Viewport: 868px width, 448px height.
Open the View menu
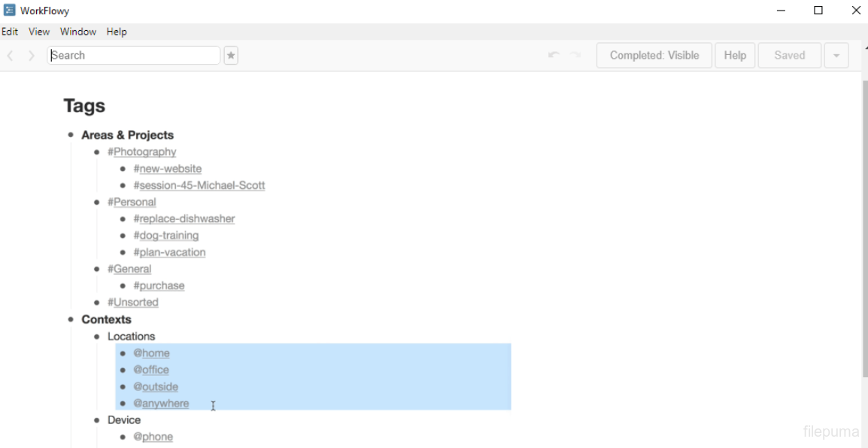pyautogui.click(x=39, y=32)
